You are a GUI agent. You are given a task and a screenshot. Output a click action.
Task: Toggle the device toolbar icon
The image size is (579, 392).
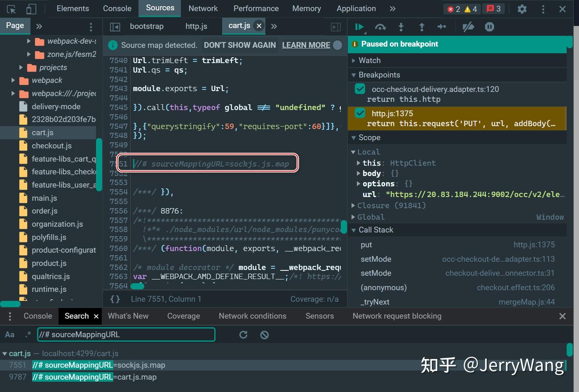coord(31,9)
